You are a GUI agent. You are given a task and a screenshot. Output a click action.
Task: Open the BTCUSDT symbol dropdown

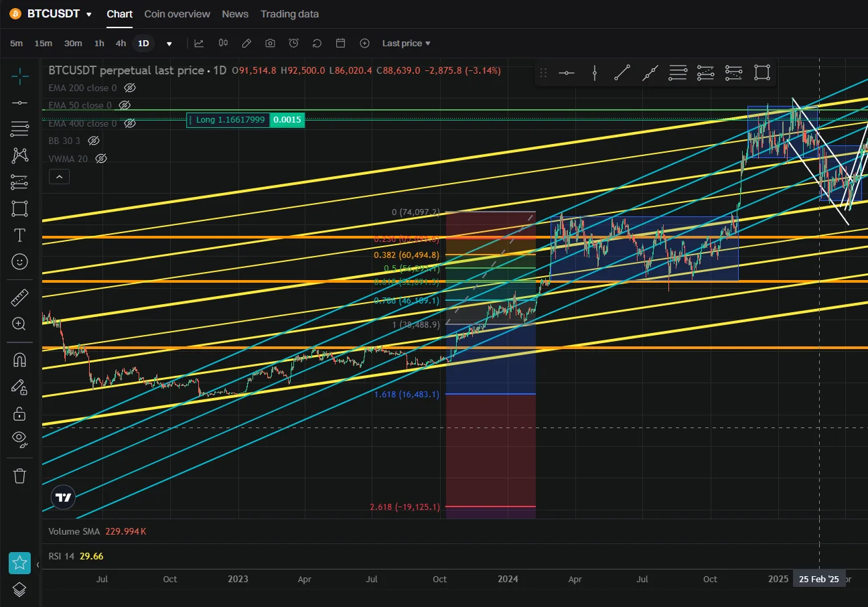point(89,14)
